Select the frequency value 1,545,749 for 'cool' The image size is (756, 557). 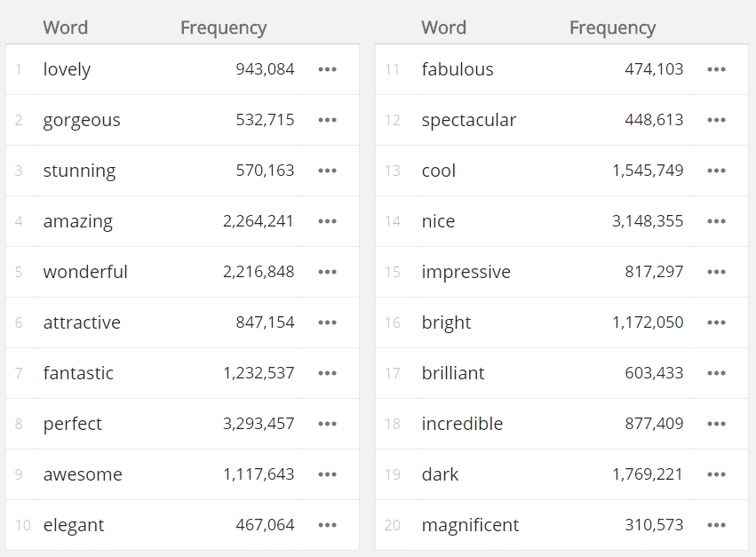[648, 171]
